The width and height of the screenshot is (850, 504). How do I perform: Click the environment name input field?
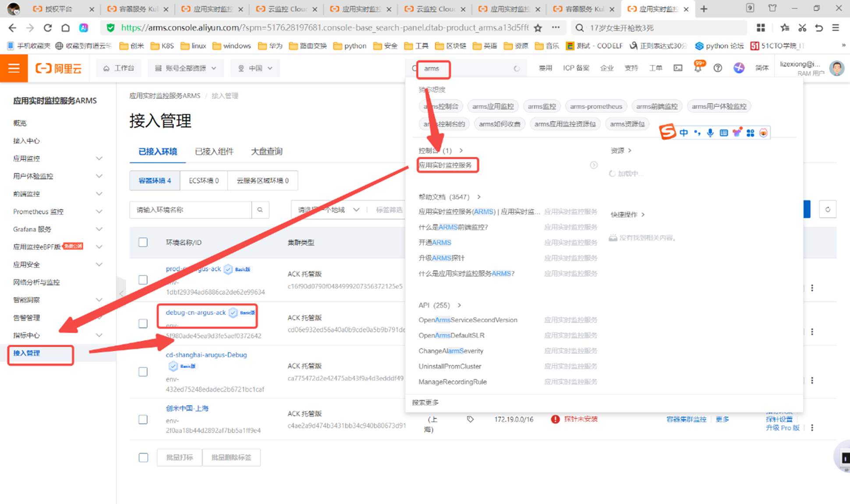(x=191, y=210)
